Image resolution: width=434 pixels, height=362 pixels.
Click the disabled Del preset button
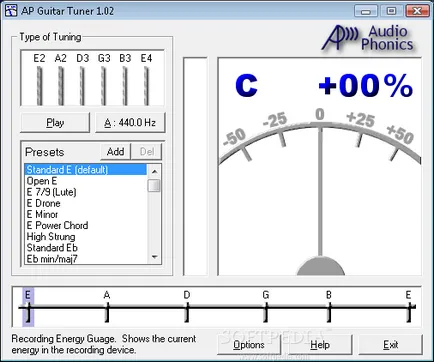pos(147,152)
